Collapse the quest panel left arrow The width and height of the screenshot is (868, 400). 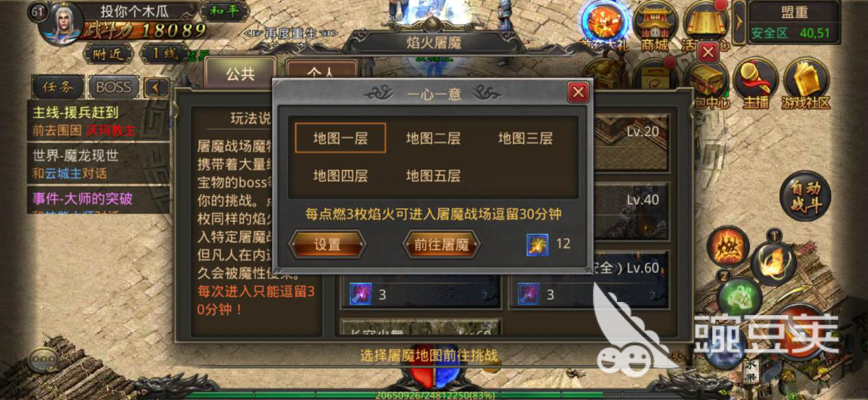157,87
